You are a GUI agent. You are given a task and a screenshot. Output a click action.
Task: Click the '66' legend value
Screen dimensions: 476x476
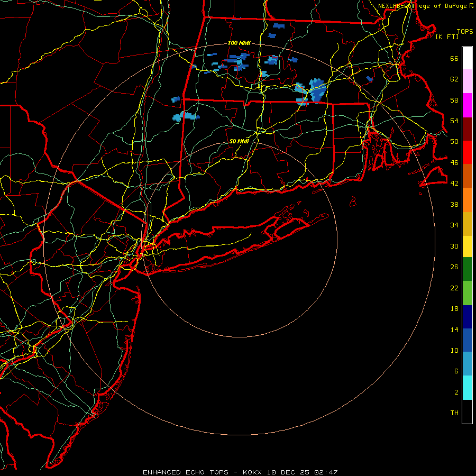point(454,59)
